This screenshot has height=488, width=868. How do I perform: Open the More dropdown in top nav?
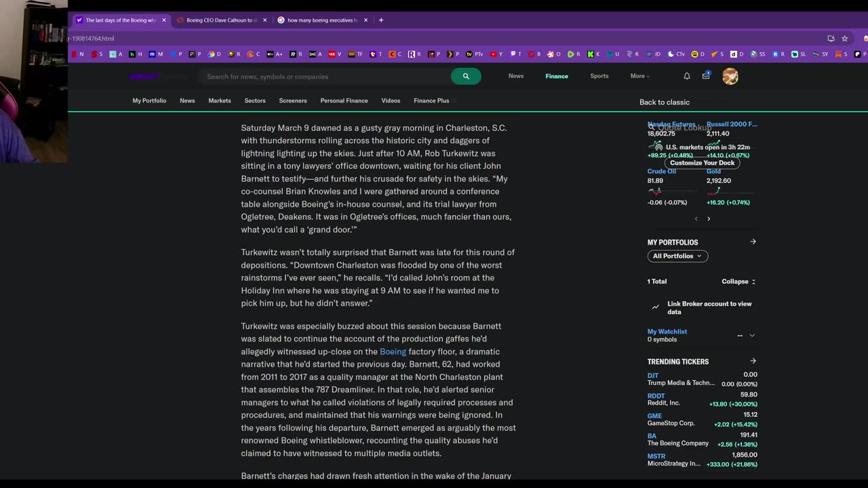(x=640, y=76)
